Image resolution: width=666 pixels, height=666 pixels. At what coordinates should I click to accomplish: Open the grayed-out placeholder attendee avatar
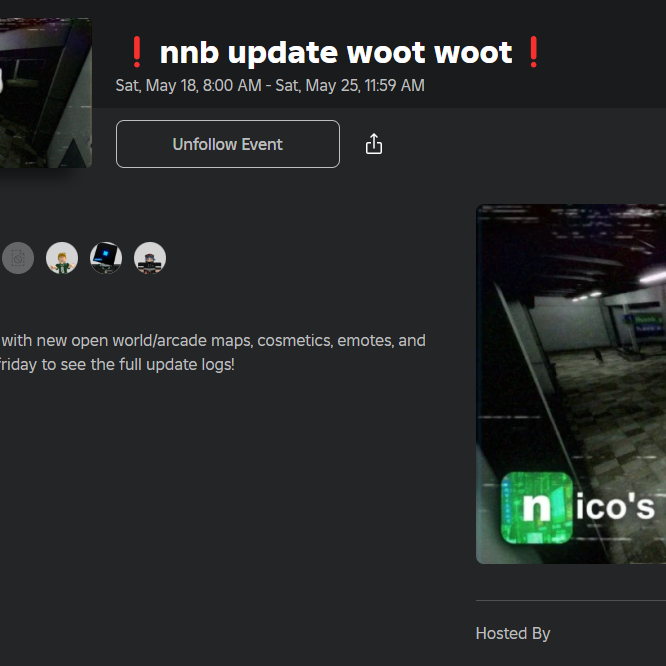click(x=18, y=258)
